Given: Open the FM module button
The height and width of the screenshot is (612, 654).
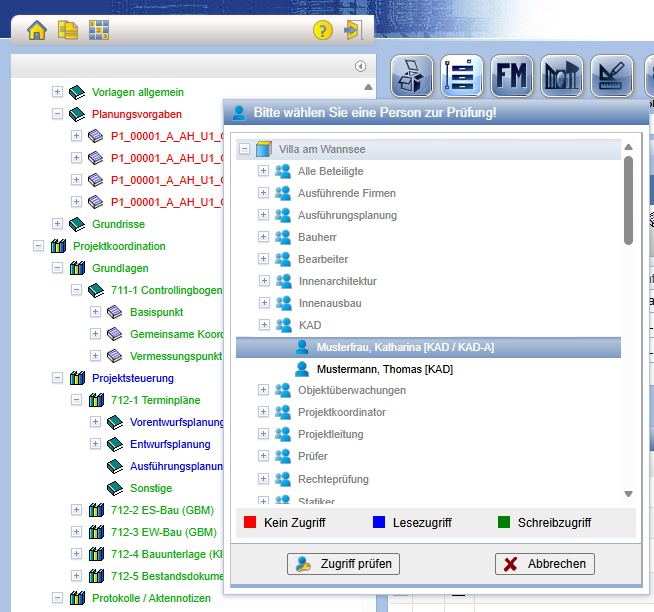Looking at the screenshot, I should click(x=512, y=76).
